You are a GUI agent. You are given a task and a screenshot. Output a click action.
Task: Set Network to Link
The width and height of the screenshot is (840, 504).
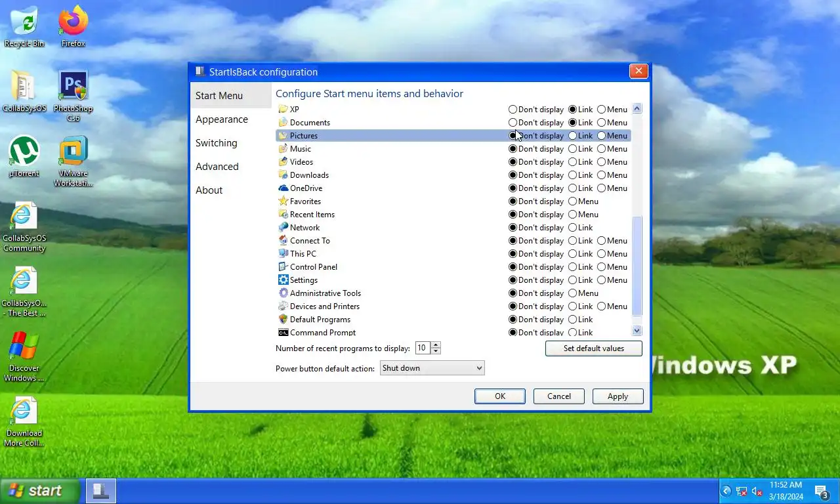[x=573, y=228]
